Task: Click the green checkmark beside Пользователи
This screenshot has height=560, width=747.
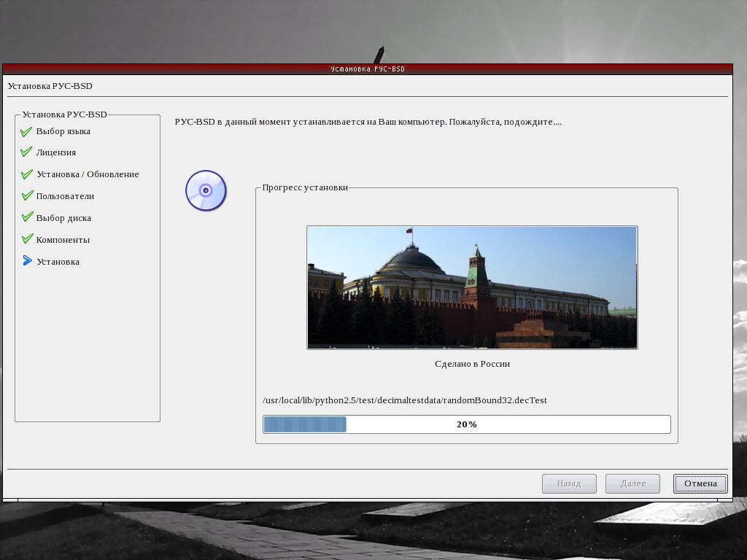Action: [x=28, y=195]
